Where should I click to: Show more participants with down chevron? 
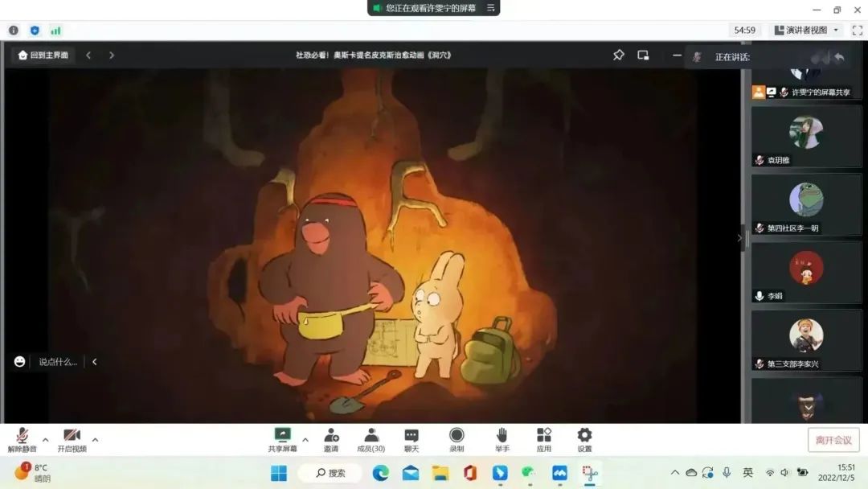coord(809,408)
